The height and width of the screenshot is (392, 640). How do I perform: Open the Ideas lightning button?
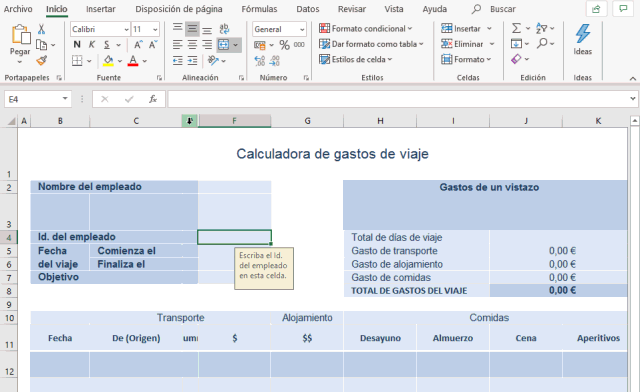pos(582,39)
